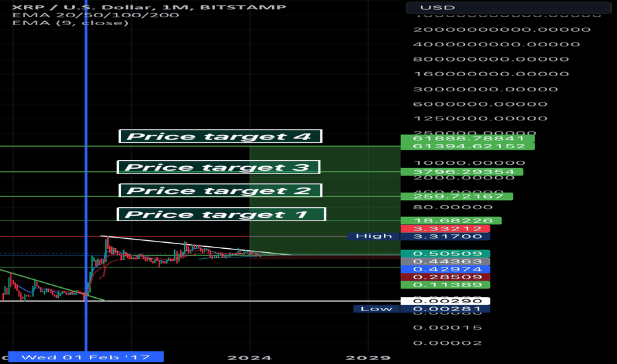Click the 30000000.00000 price scale value
Image resolution: width=617 pixels, height=364 pixels.
coord(485,89)
